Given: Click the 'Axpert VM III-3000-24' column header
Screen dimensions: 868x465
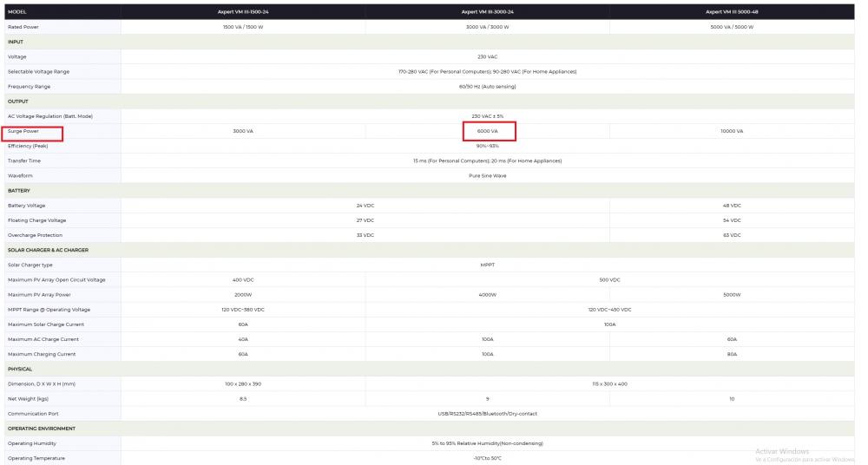Looking at the screenshot, I should [x=488, y=11].
